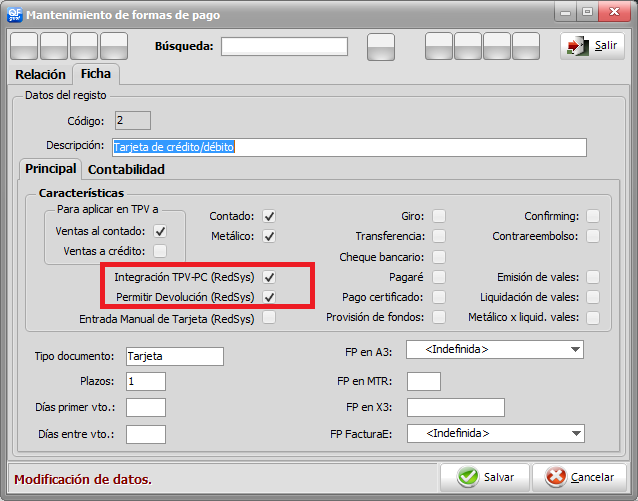Click the Modificación de datos status text

point(83,479)
